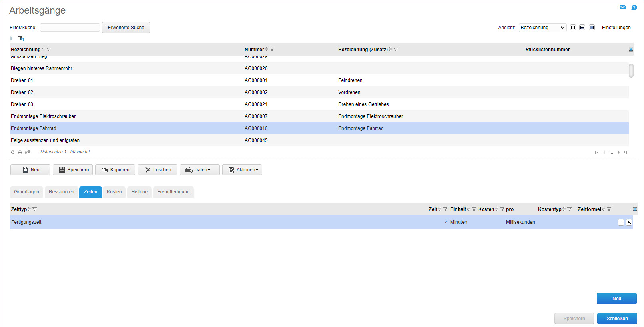The width and height of the screenshot is (644, 327).
Task: Delete the Fertigungszeit row with X icon
Action: pyautogui.click(x=629, y=222)
